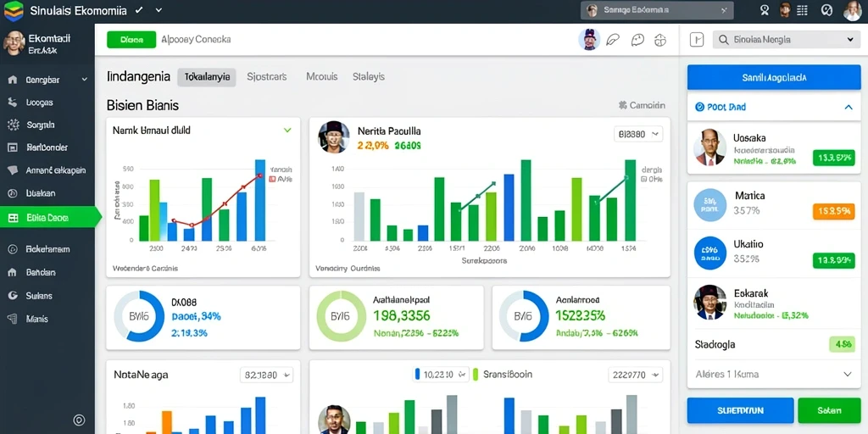Select the Stalgyis tab
Image resolution: width=868 pixels, height=434 pixels.
[369, 77]
